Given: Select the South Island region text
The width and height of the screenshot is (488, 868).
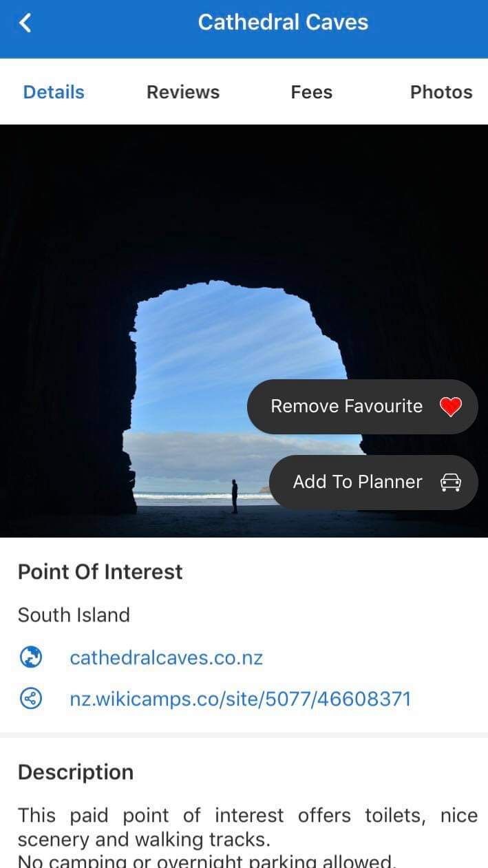Looking at the screenshot, I should 74,615.
